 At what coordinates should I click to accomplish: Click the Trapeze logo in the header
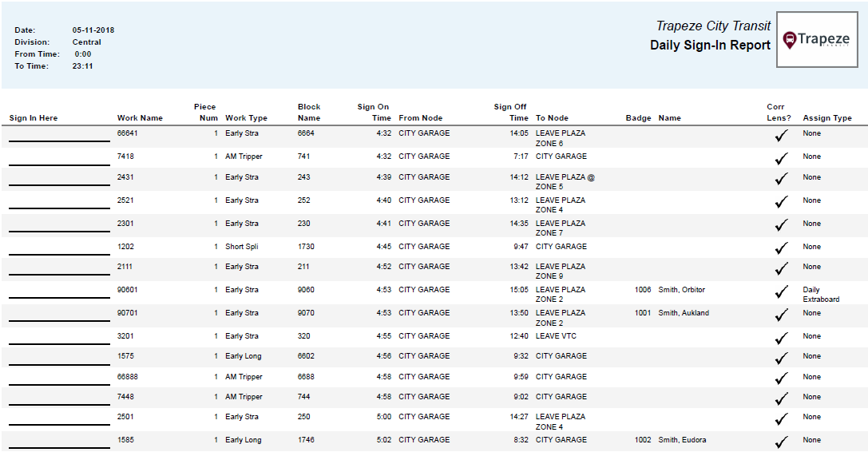pyautogui.click(x=817, y=40)
